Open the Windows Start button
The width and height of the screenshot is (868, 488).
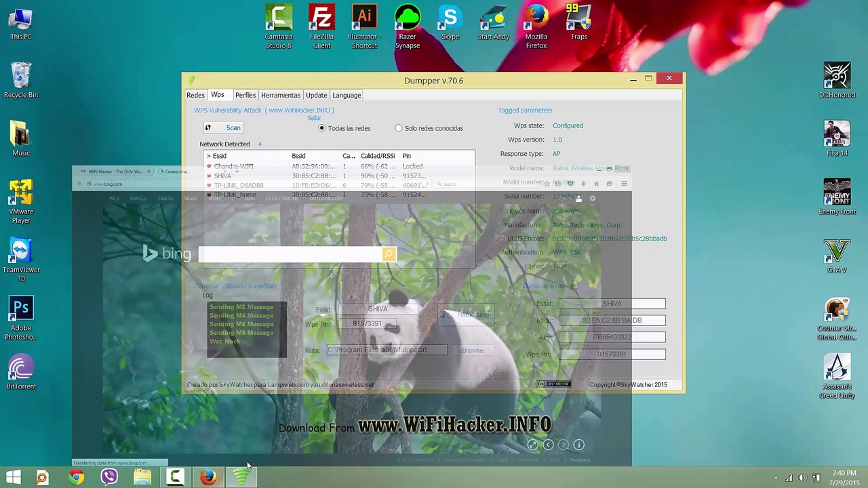click(13, 478)
